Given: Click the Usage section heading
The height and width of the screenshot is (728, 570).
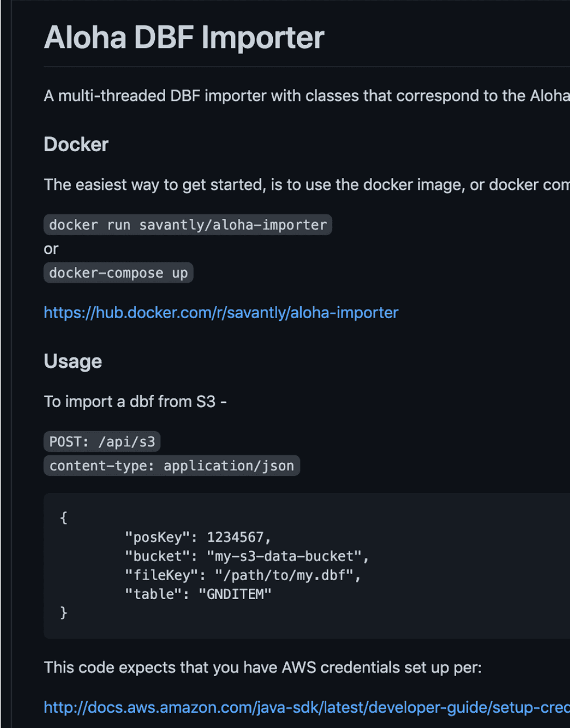Looking at the screenshot, I should (73, 361).
